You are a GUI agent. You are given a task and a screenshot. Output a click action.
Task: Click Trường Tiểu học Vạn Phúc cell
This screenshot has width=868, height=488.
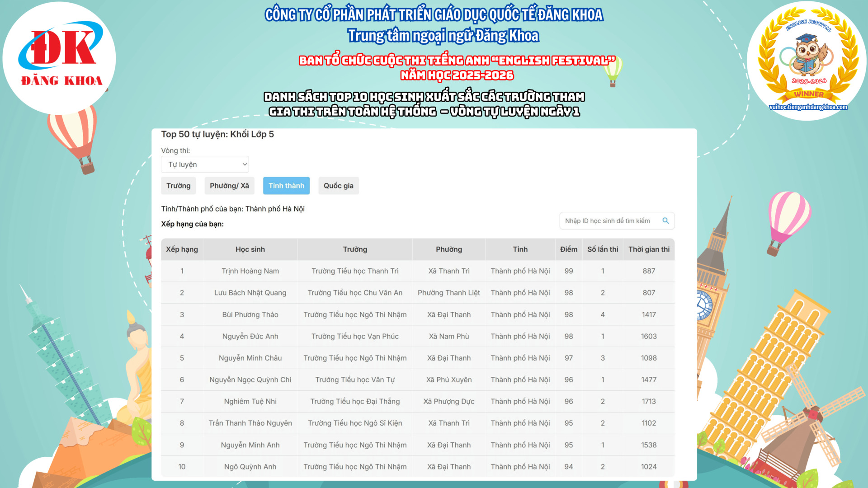[x=355, y=336]
